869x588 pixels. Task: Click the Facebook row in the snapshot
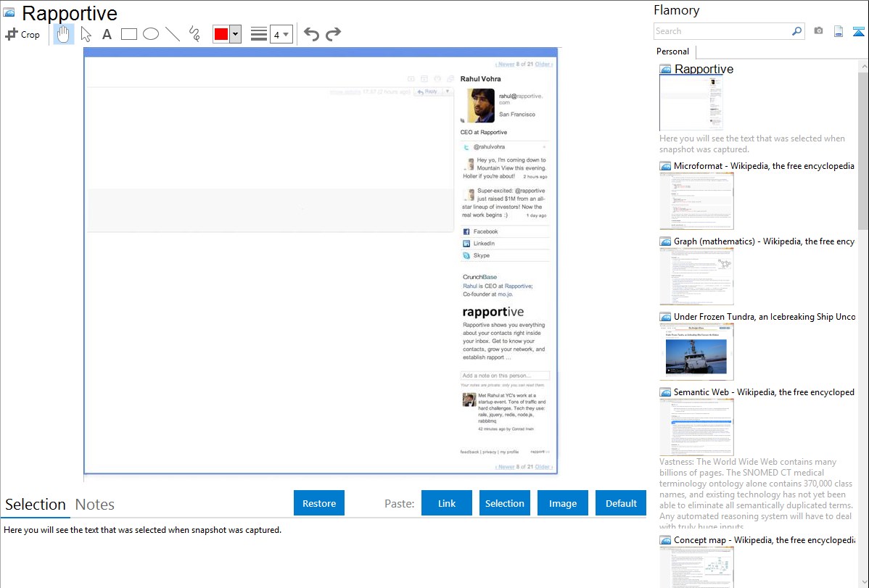coord(505,232)
